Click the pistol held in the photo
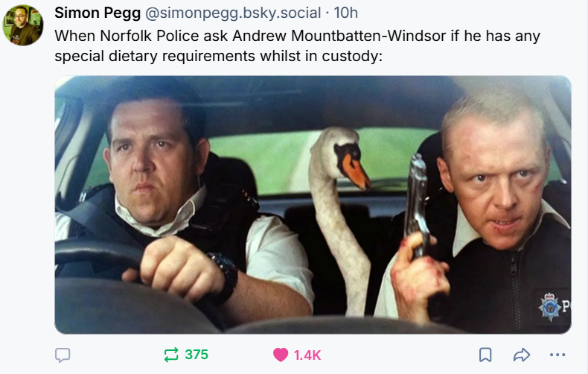The image size is (588, 374). tap(418, 206)
